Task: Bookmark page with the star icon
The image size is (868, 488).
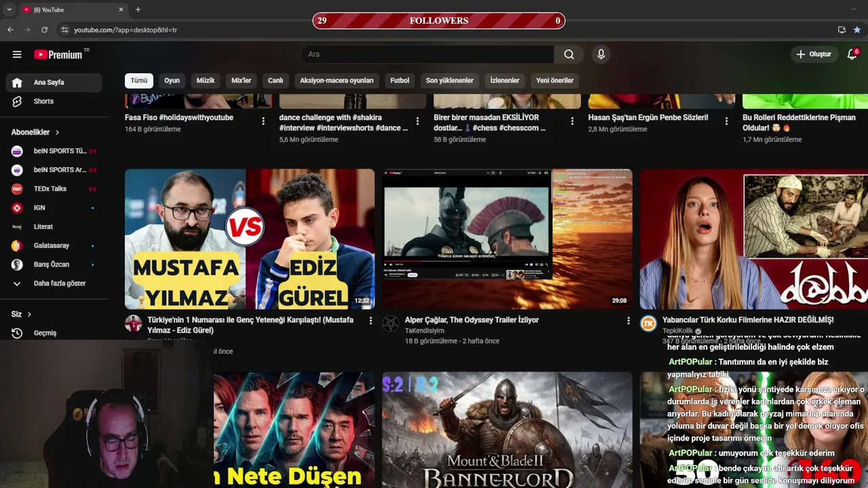Action: click(x=857, y=30)
